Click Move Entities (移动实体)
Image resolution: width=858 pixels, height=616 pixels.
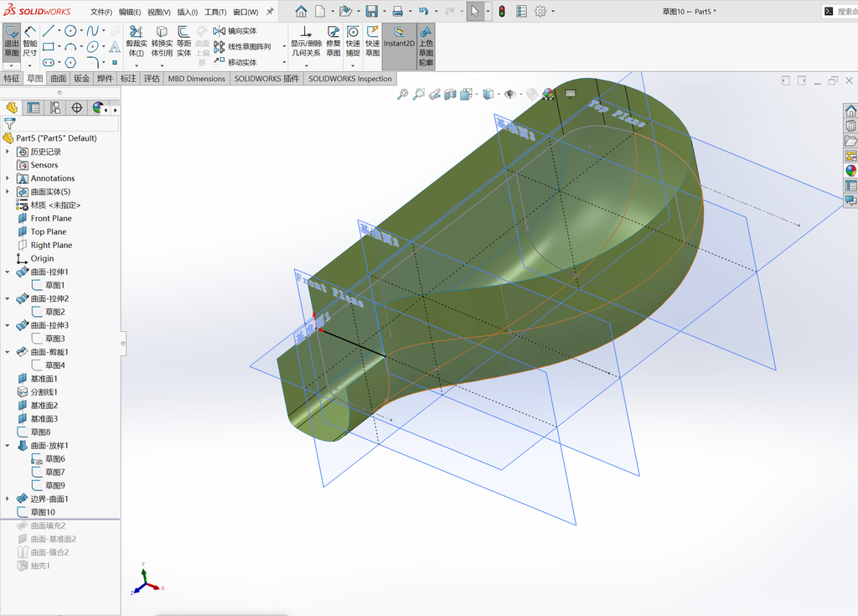click(x=235, y=62)
